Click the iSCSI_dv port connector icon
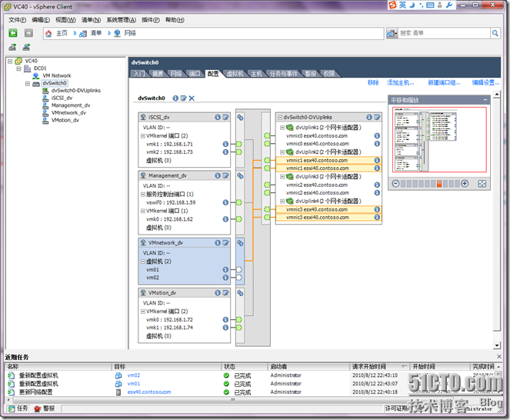510x420 pixels. (240, 118)
